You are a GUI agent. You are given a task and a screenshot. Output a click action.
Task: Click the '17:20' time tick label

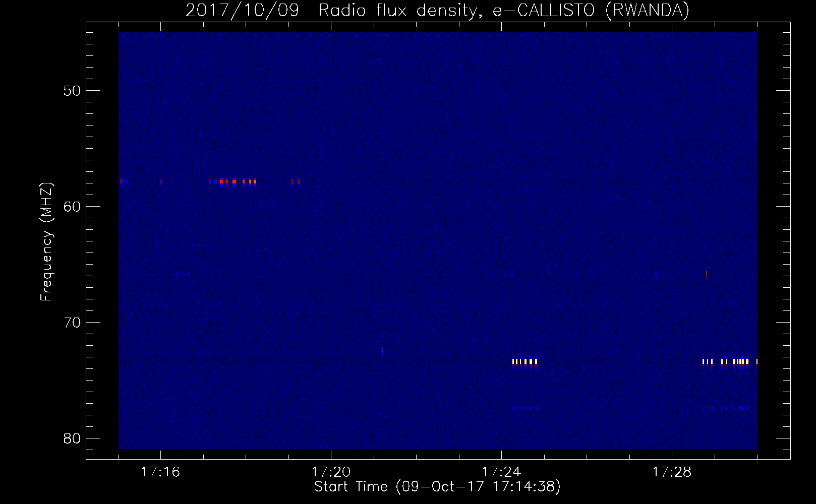pos(331,472)
